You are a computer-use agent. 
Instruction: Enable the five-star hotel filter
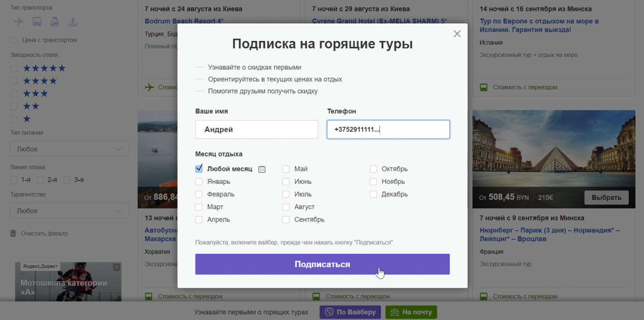coord(14,69)
